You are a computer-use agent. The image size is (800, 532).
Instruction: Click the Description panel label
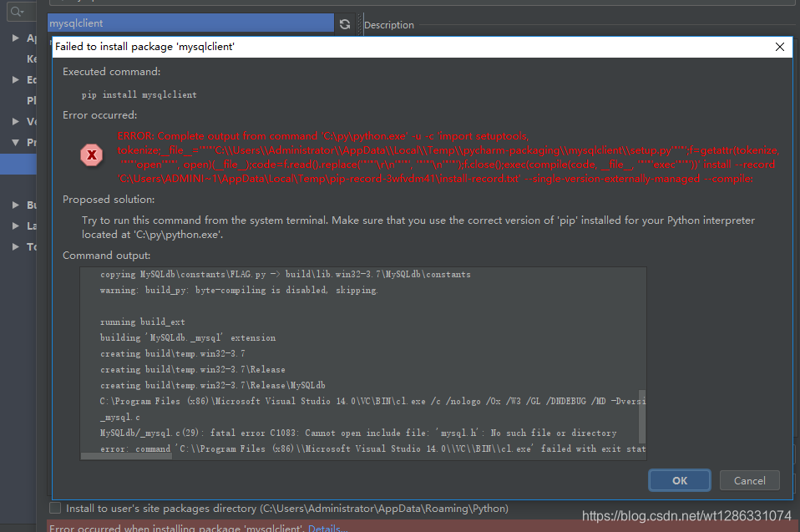389,24
